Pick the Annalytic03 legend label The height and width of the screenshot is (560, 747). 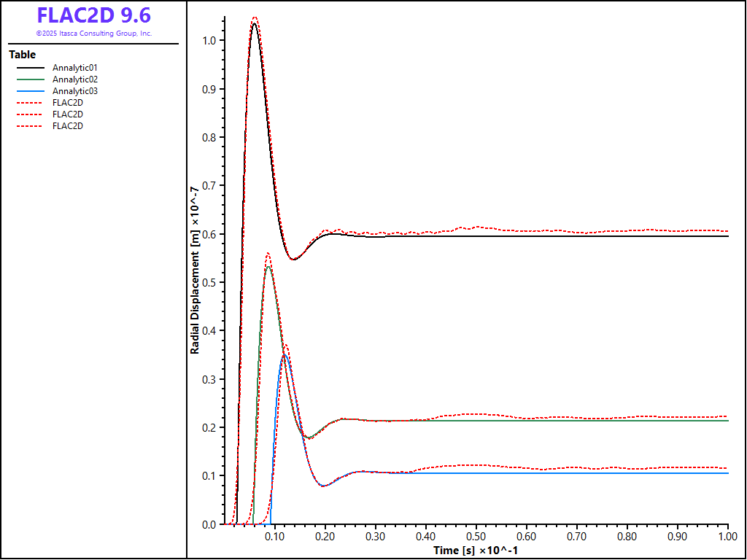74,91
